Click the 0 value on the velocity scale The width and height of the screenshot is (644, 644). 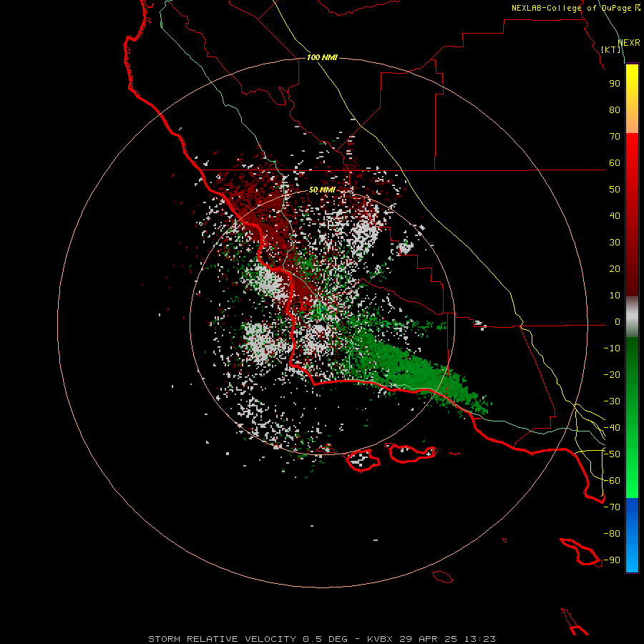618,322
